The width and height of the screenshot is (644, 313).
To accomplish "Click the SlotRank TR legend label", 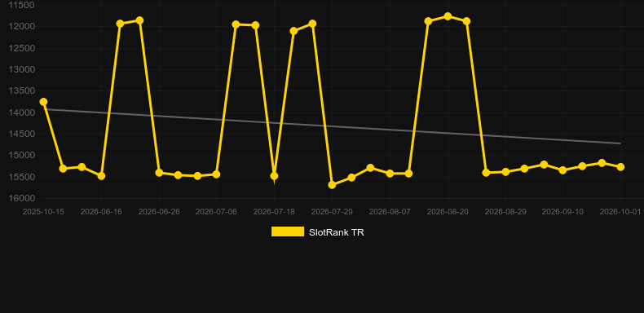I will point(337,232).
